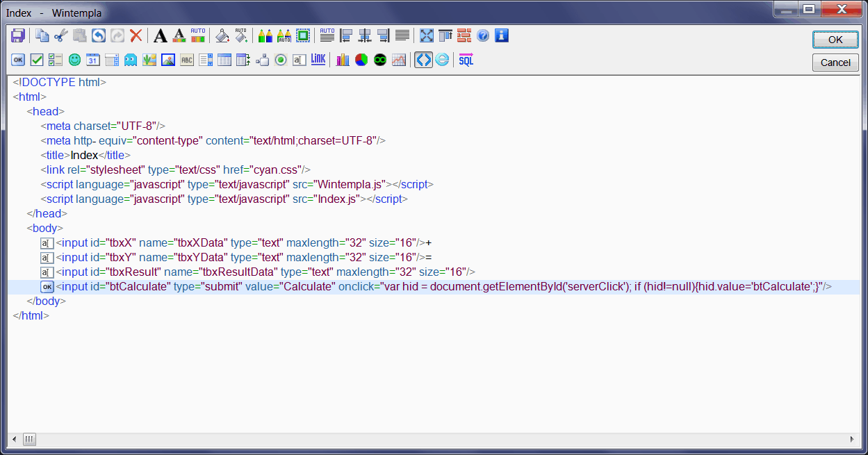Center-align content horizontally
The image size is (868, 455).
tap(365, 35)
